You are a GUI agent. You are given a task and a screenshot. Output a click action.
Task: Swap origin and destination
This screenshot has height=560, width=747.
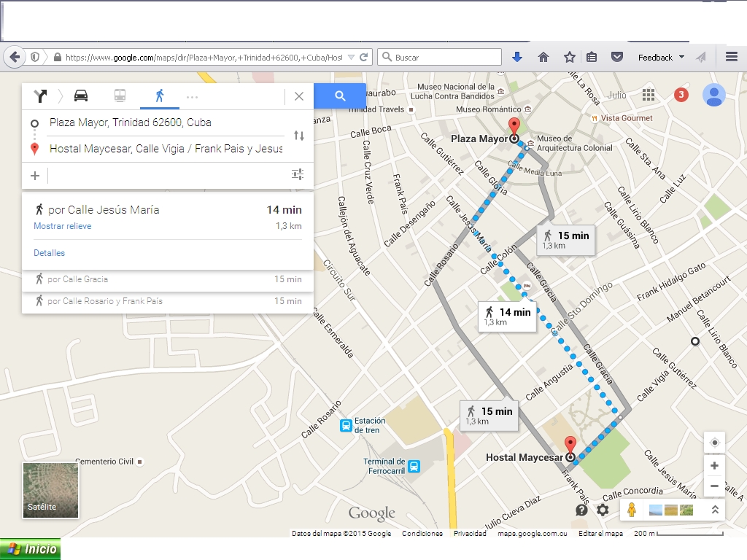[298, 136]
